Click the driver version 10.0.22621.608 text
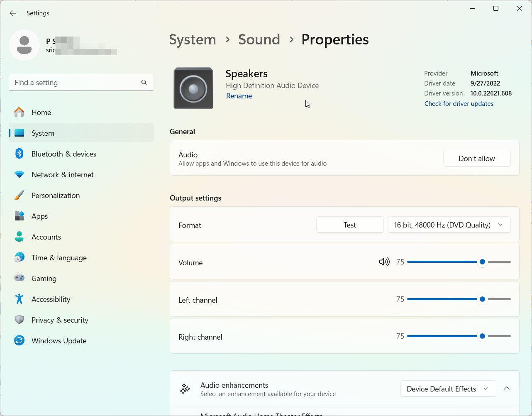The width and height of the screenshot is (532, 416). pos(491,93)
